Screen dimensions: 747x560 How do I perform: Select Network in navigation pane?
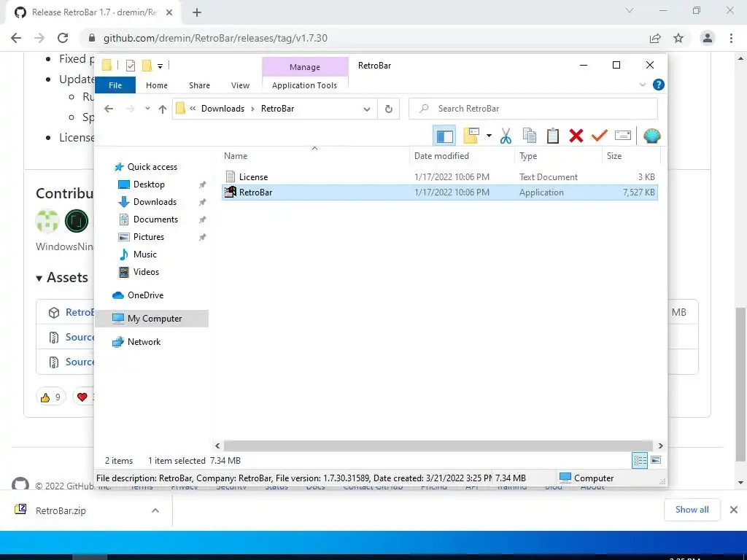(144, 342)
